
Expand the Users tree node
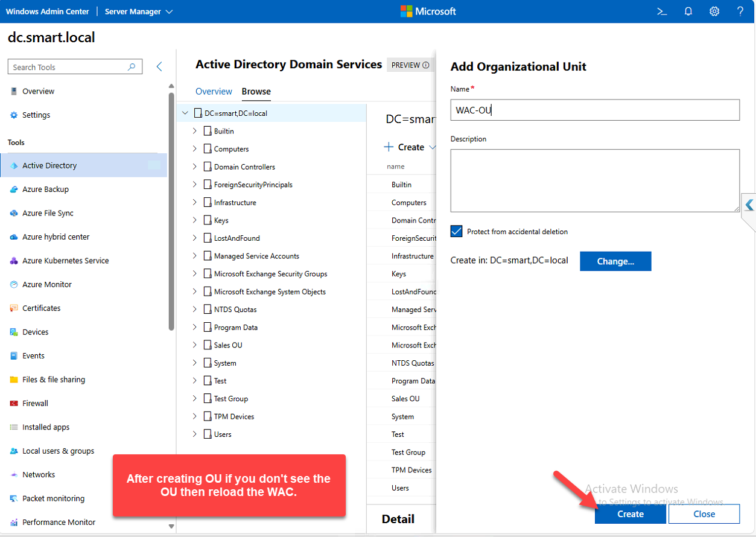point(194,434)
